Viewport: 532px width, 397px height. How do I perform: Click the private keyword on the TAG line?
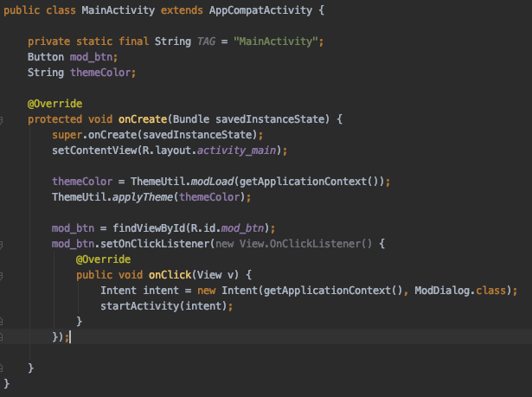[48, 42]
